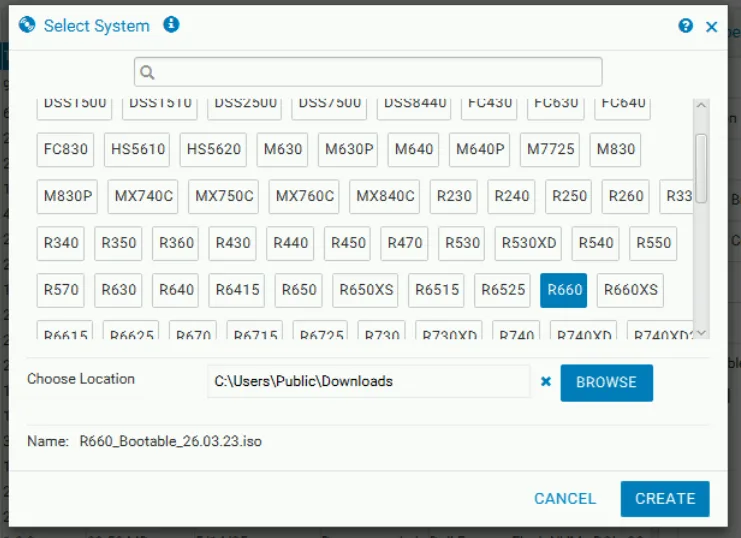Toggle the MX740C system option
The image size is (741, 538).
coord(144,196)
